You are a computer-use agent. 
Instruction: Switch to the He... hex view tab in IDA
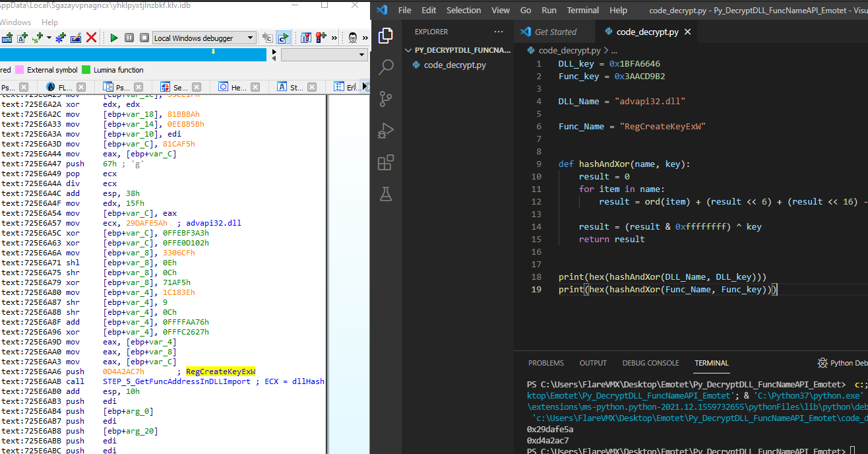[238, 87]
